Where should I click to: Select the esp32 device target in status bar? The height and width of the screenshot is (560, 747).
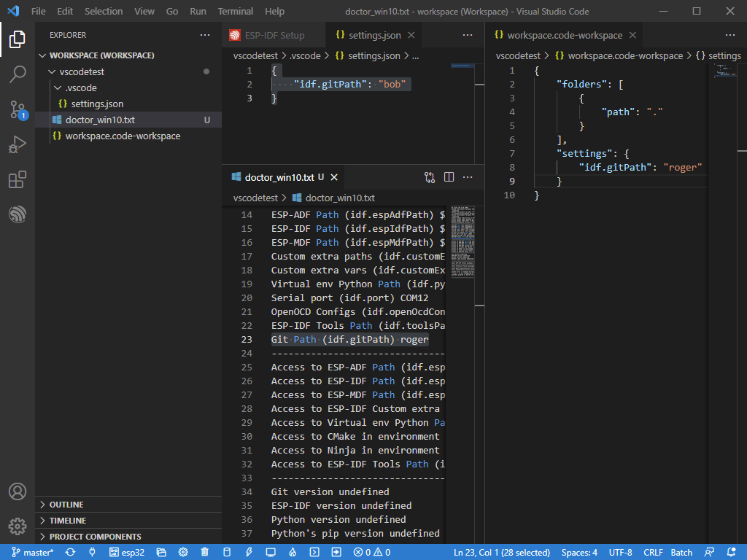pyautogui.click(x=128, y=552)
